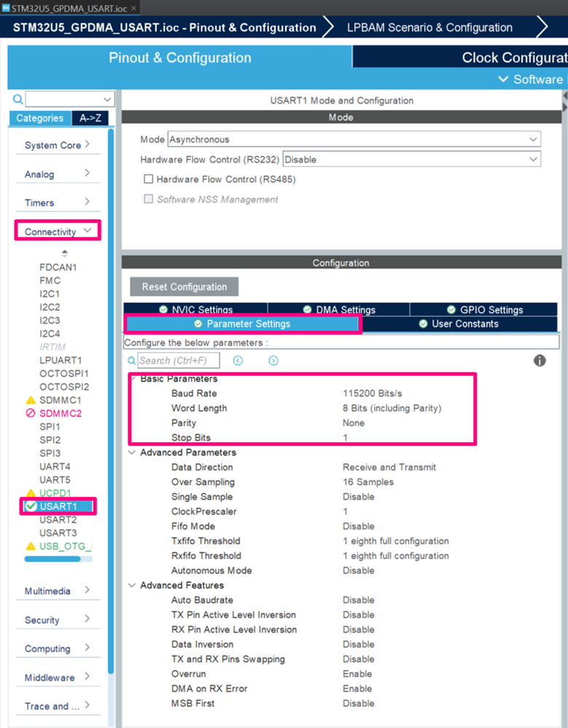Image resolution: width=568 pixels, height=728 pixels.
Task: Expand the Trace and ... category
Action: click(58, 705)
